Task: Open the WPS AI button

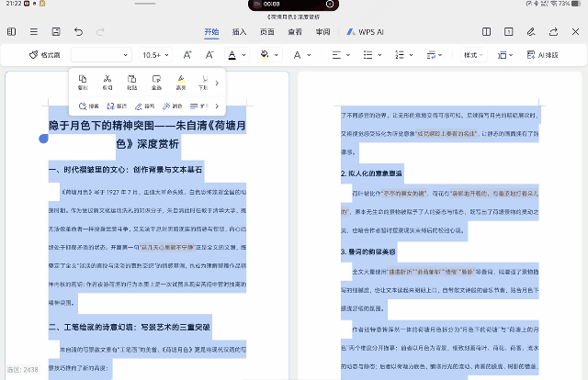Action: [364, 32]
